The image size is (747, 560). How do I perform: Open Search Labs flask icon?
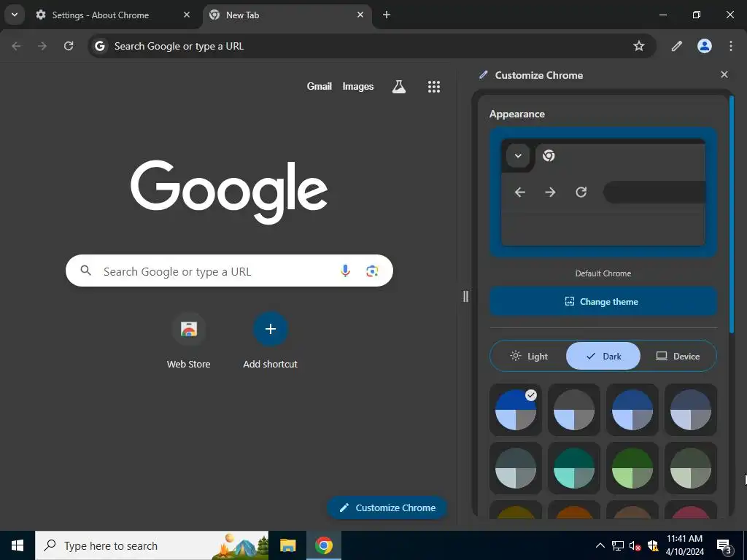[x=399, y=86]
